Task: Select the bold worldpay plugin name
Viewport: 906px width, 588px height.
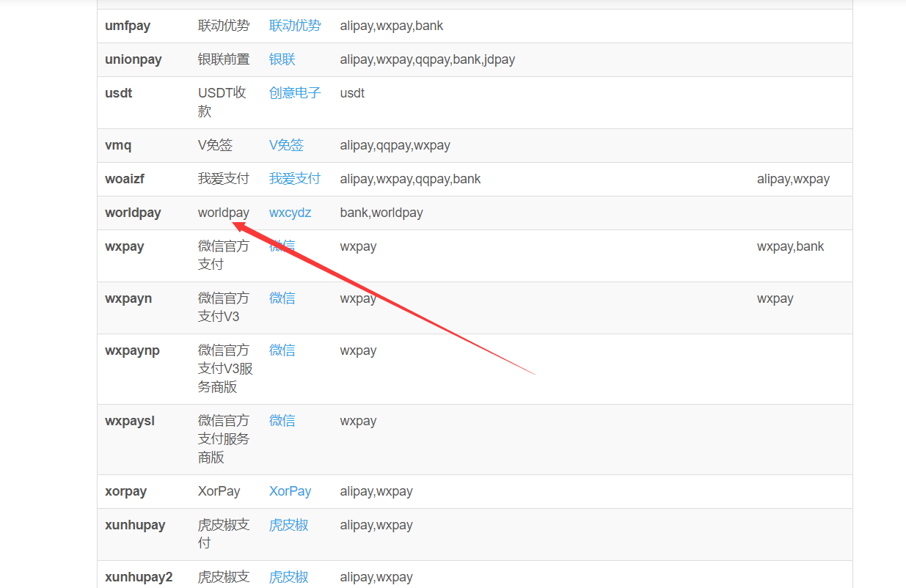Action: [x=133, y=213]
